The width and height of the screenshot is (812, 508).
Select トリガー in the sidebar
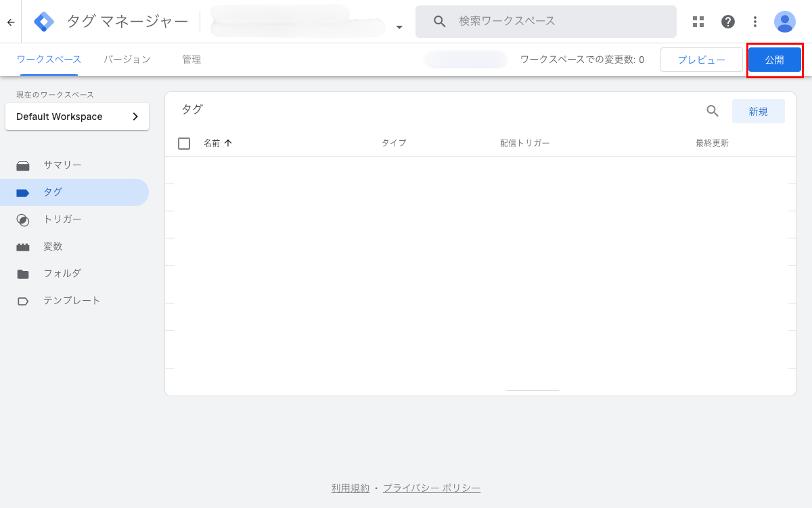pos(62,219)
